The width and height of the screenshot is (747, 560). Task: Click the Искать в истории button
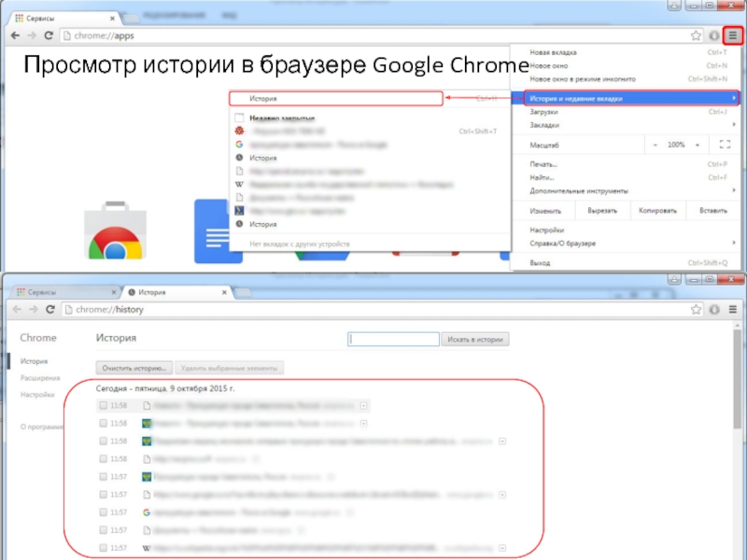tap(475, 339)
